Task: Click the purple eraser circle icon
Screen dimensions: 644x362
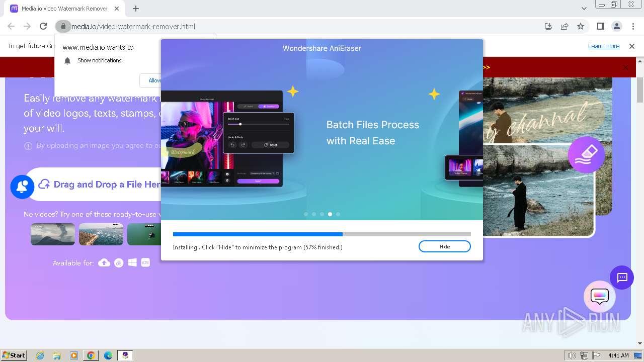Action: click(x=586, y=155)
